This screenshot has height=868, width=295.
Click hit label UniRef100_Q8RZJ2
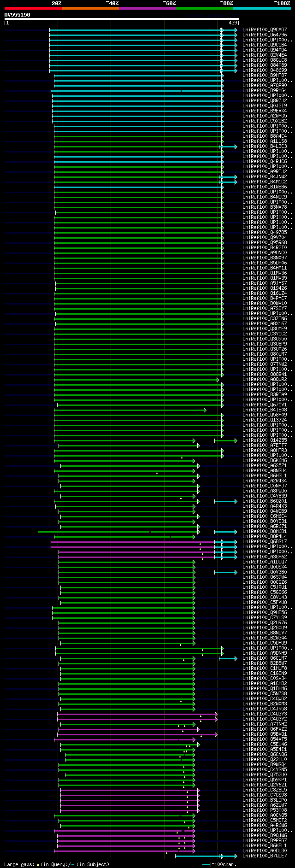coord(265,101)
